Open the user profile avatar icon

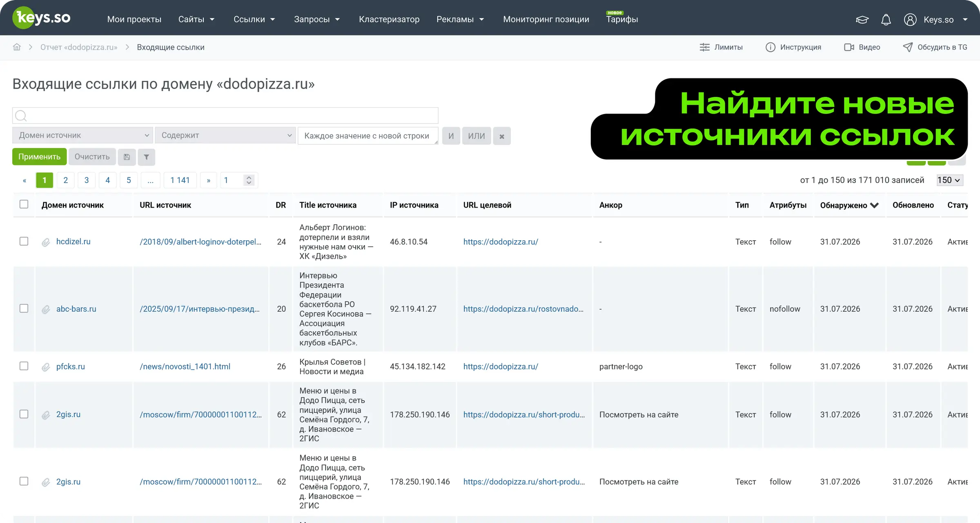[x=910, y=20]
